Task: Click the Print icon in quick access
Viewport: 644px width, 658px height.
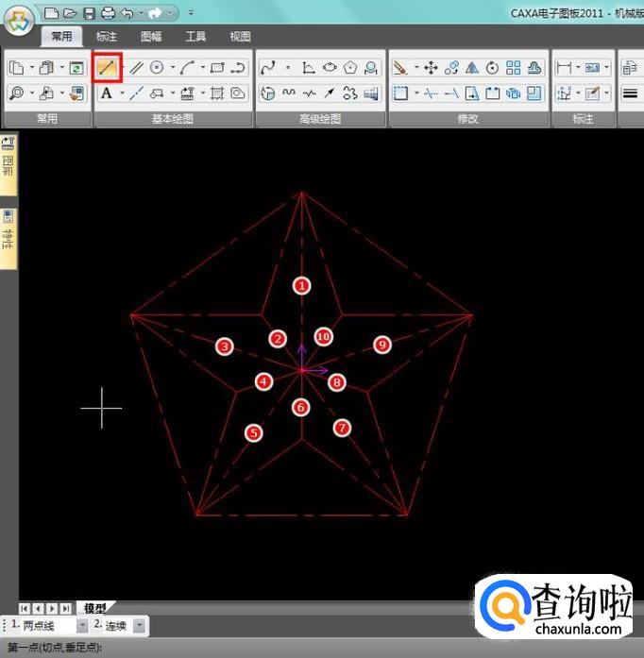Action: click(109, 13)
